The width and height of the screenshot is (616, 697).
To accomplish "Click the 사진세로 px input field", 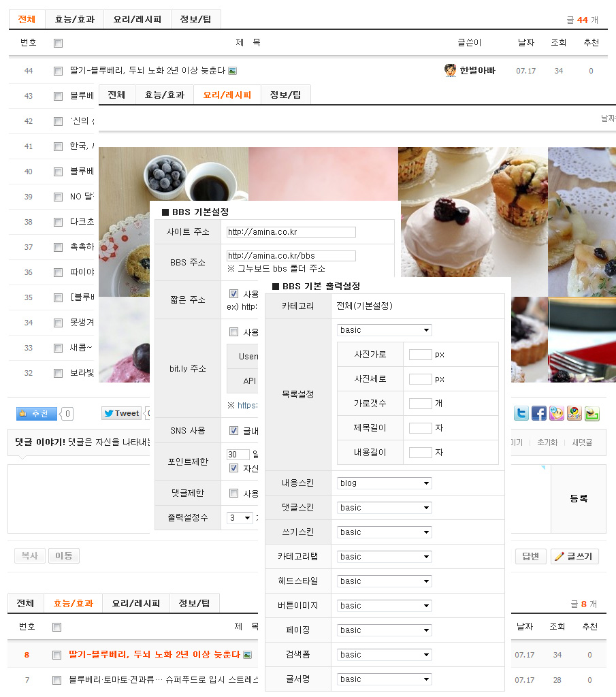I will click(x=421, y=378).
